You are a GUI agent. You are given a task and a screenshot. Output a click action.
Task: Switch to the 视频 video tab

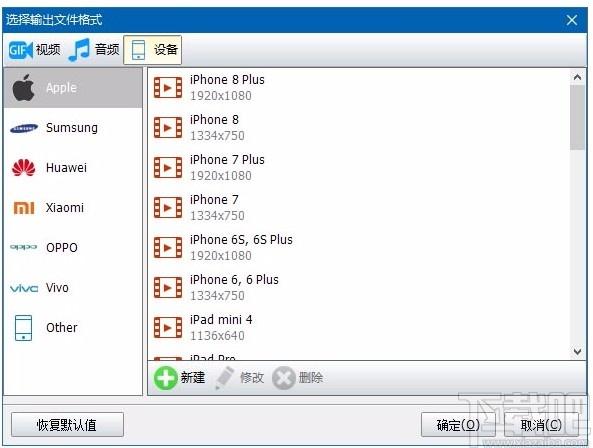tap(34, 50)
